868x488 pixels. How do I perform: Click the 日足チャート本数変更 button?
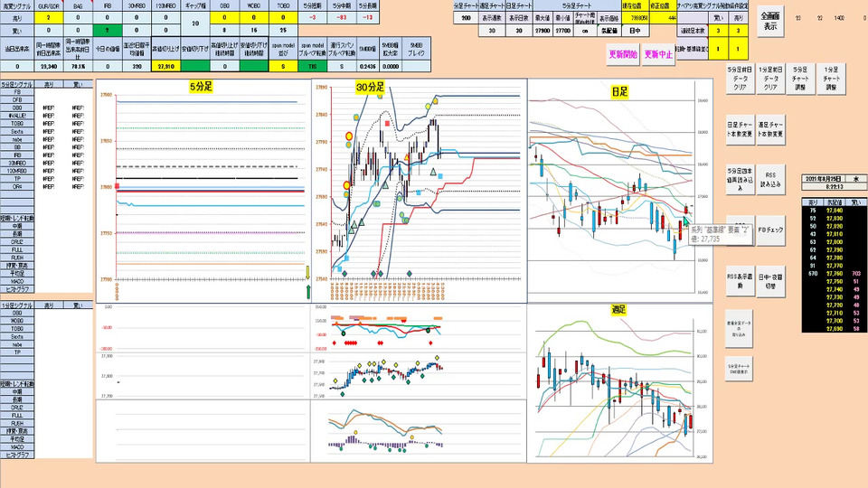[740, 130]
